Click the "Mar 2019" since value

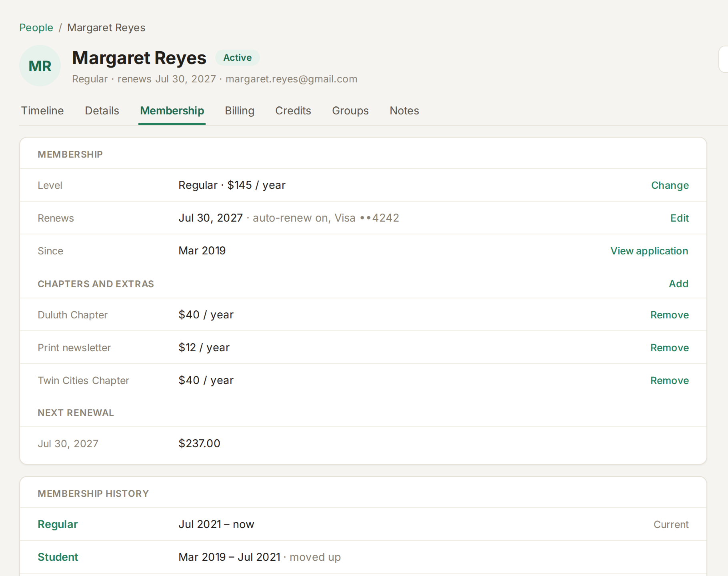coord(202,251)
